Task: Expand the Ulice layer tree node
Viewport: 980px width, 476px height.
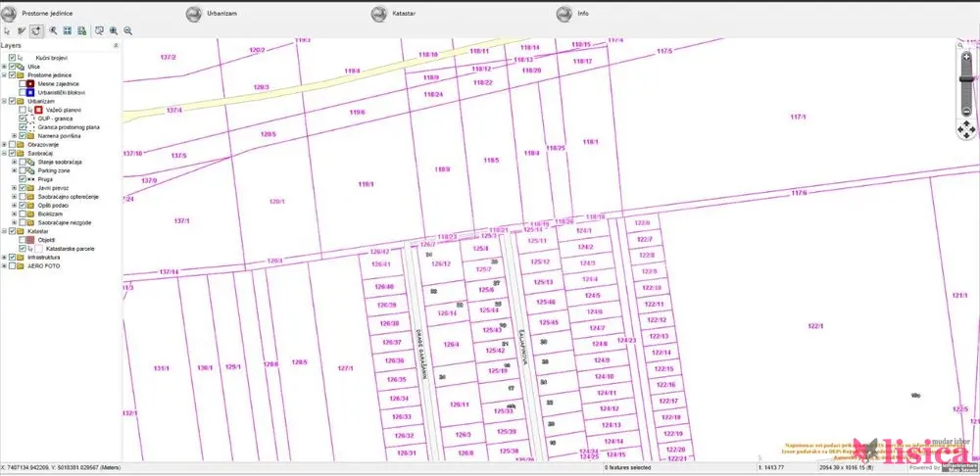Action: 4,67
